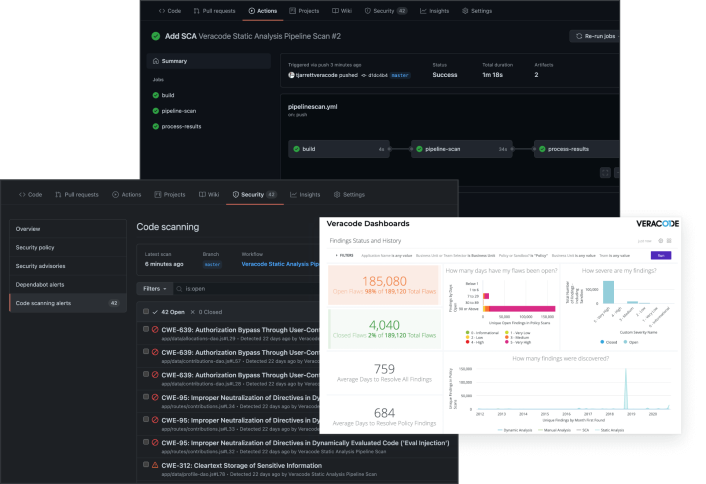Click fullscreen icon on the workflow graph
The height and width of the screenshot is (484, 706).
[605, 172]
